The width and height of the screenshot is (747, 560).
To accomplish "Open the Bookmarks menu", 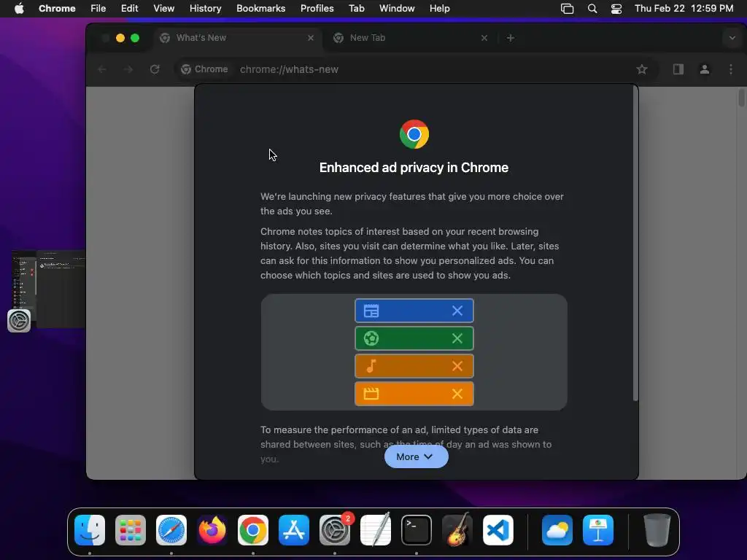I will [x=260, y=9].
